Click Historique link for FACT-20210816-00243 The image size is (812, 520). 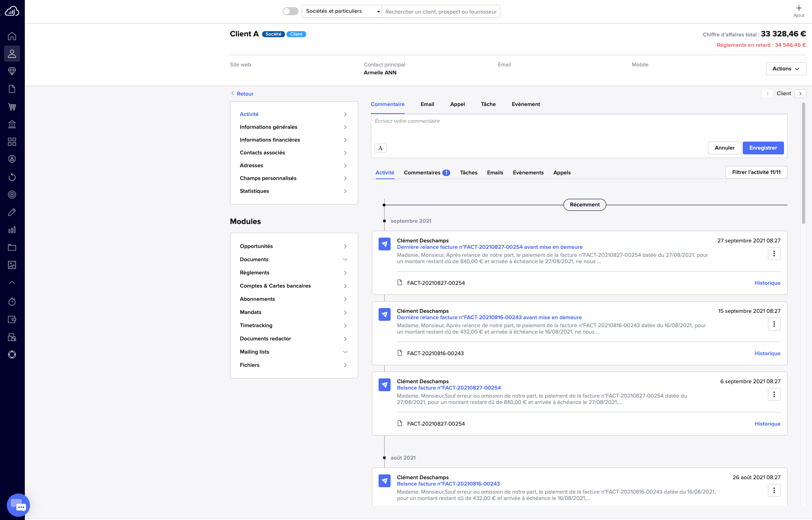pos(767,354)
